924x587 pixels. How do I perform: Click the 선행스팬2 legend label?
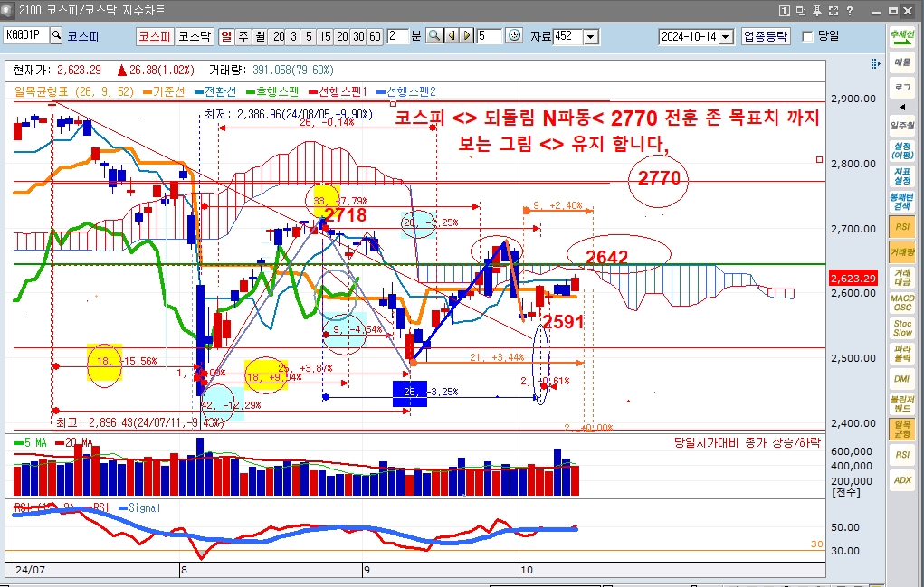point(406,92)
